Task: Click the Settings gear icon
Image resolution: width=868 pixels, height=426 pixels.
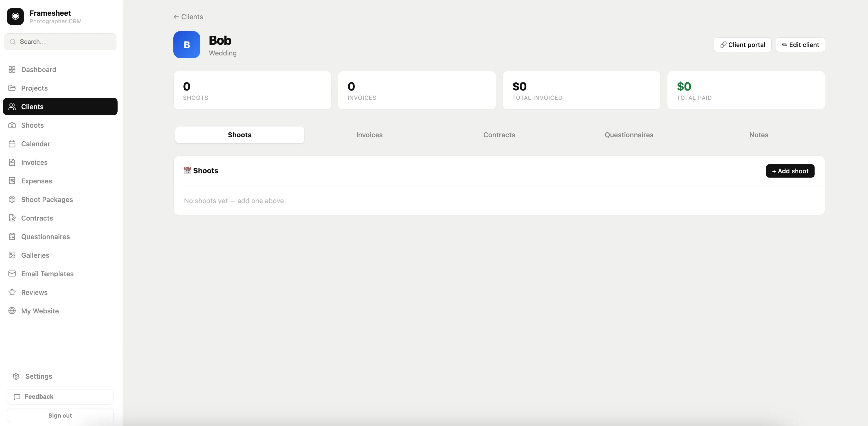Action: tap(16, 376)
